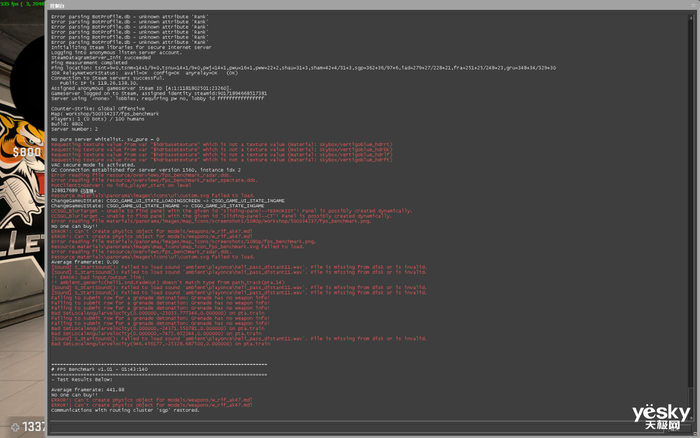Click the red 'map_icon_fps_benchmark.svg failed to load' line
Viewport: 700px width, 438px height.
(x=177, y=246)
